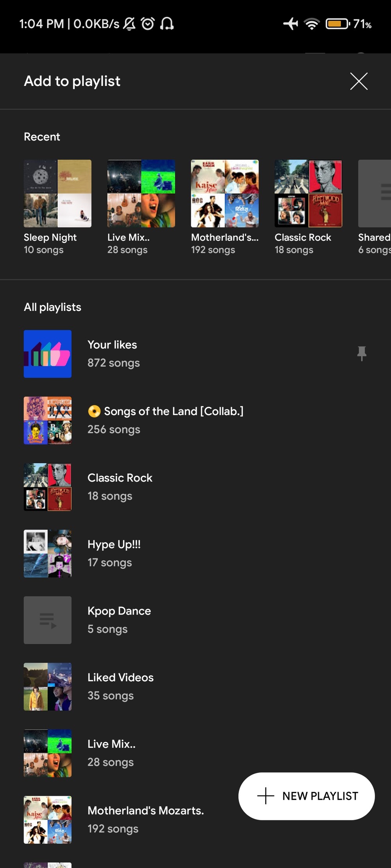Create a new playlist with NEW PLAYLIST button

pos(307,796)
